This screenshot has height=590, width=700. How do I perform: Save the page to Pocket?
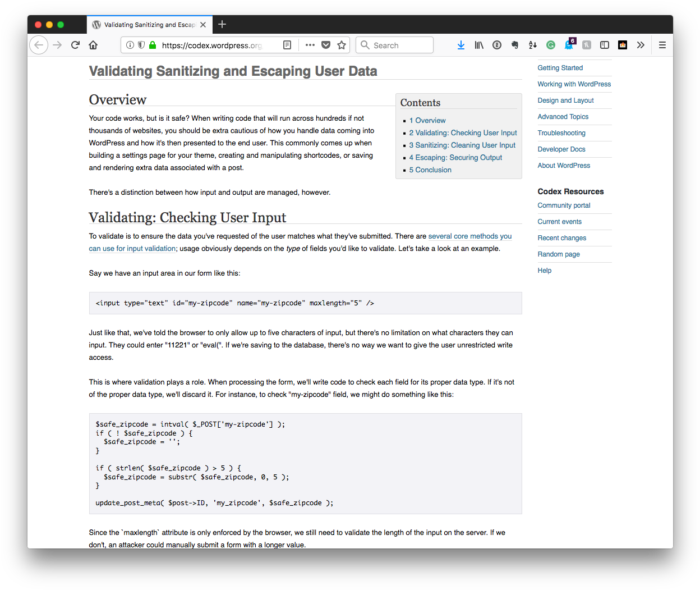click(326, 45)
